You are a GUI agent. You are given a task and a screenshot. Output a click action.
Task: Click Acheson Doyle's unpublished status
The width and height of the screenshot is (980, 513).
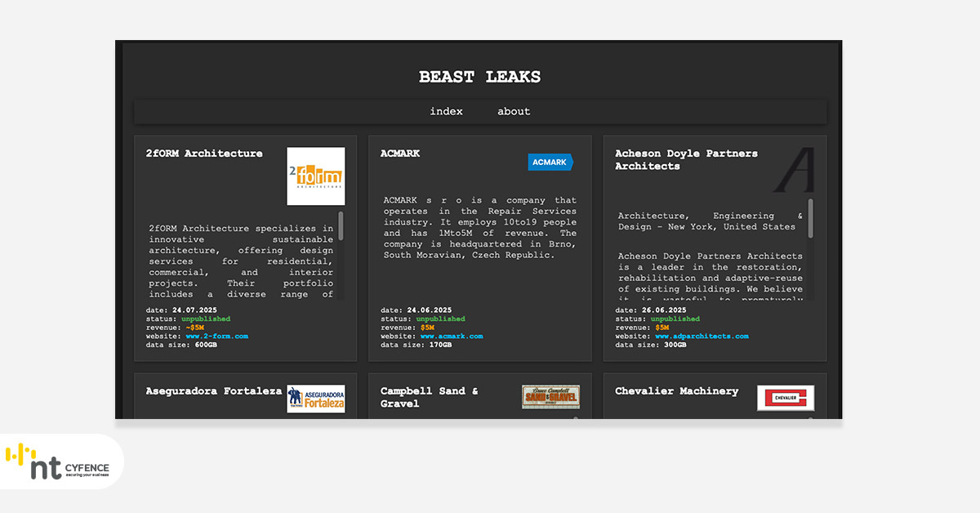click(x=675, y=319)
